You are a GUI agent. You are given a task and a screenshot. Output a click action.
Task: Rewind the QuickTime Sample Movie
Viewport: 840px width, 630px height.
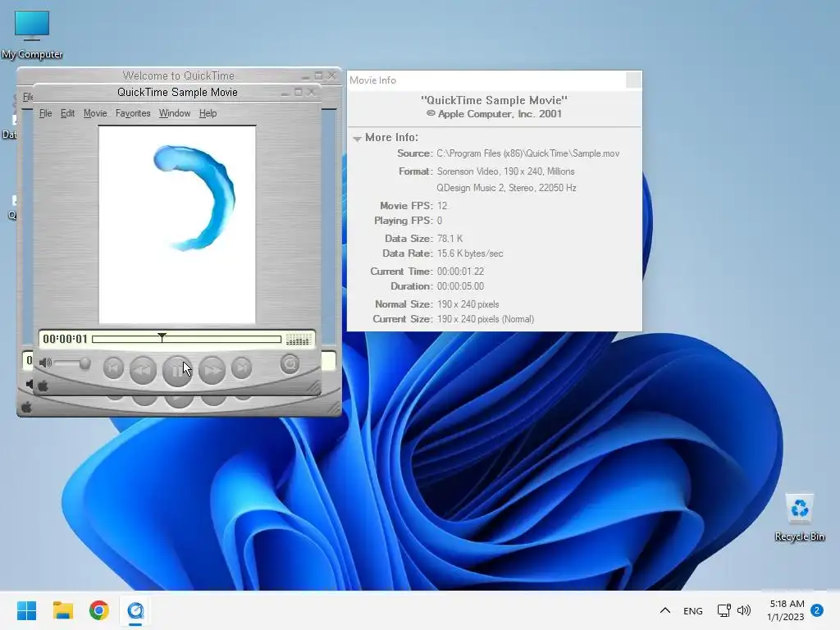(143, 370)
